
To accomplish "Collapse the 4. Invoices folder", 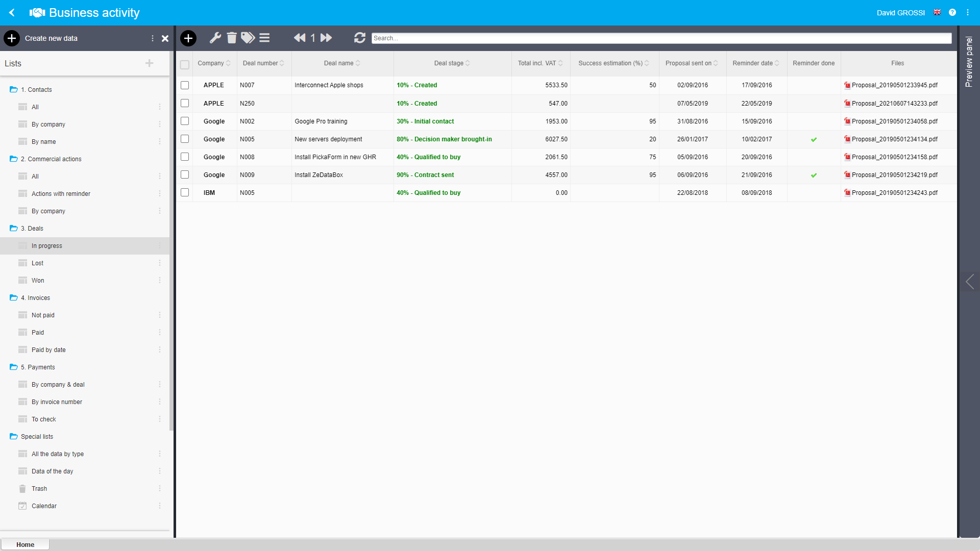I will tap(14, 298).
